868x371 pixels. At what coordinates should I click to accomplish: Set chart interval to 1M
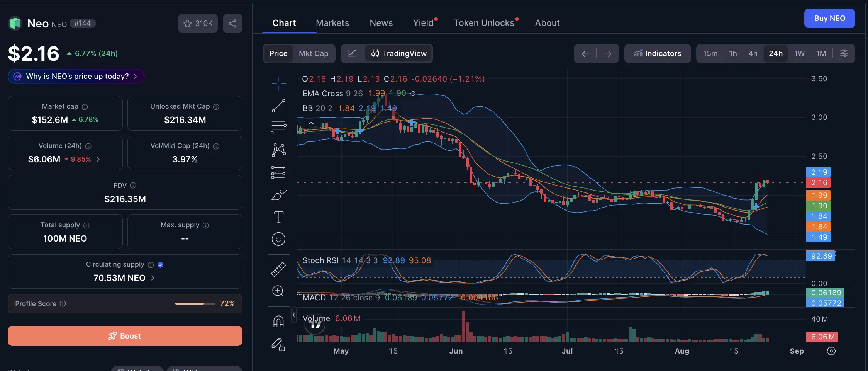(821, 53)
